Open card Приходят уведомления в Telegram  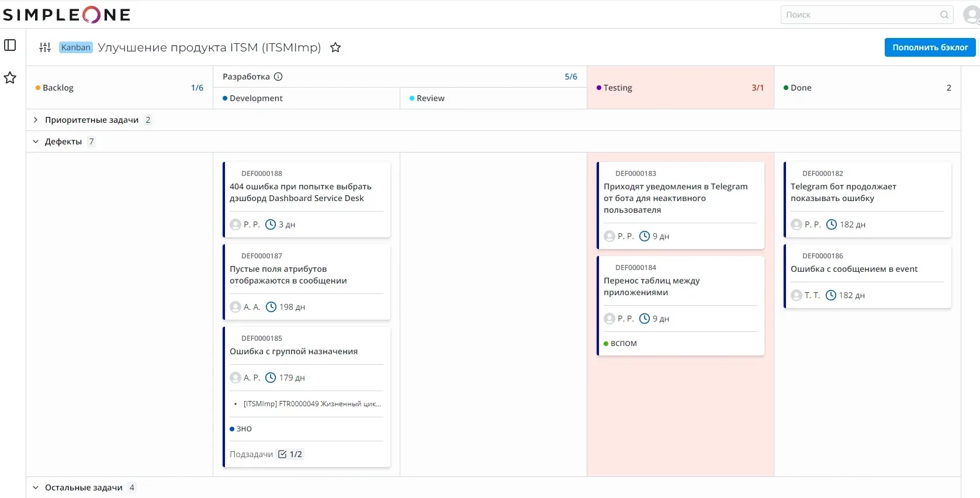pos(681,205)
